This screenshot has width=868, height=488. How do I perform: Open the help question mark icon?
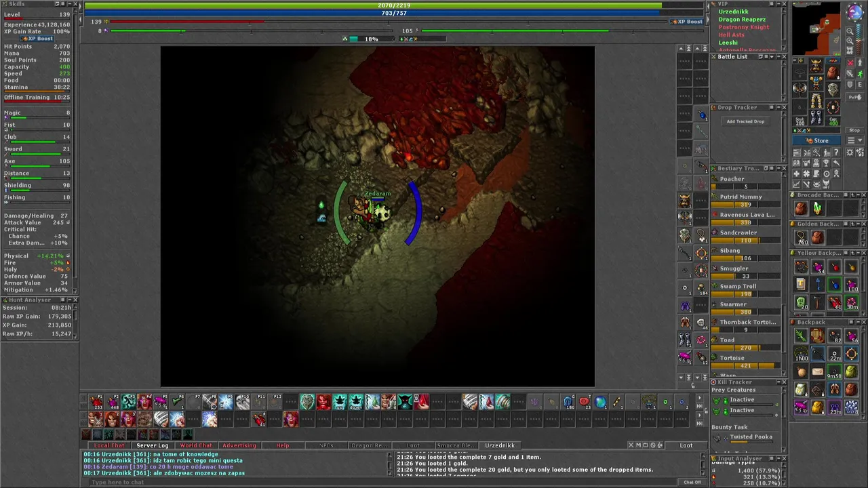(x=836, y=152)
